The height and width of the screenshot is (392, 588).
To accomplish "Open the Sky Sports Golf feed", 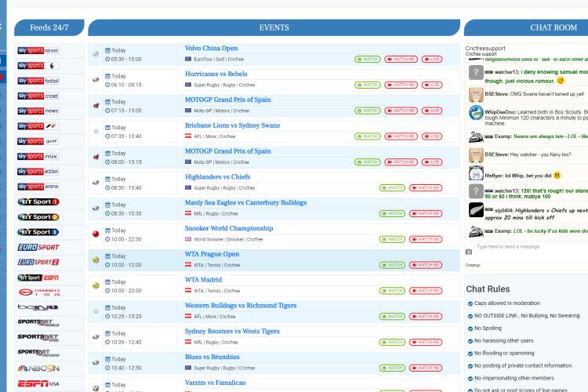I will coord(38,141).
